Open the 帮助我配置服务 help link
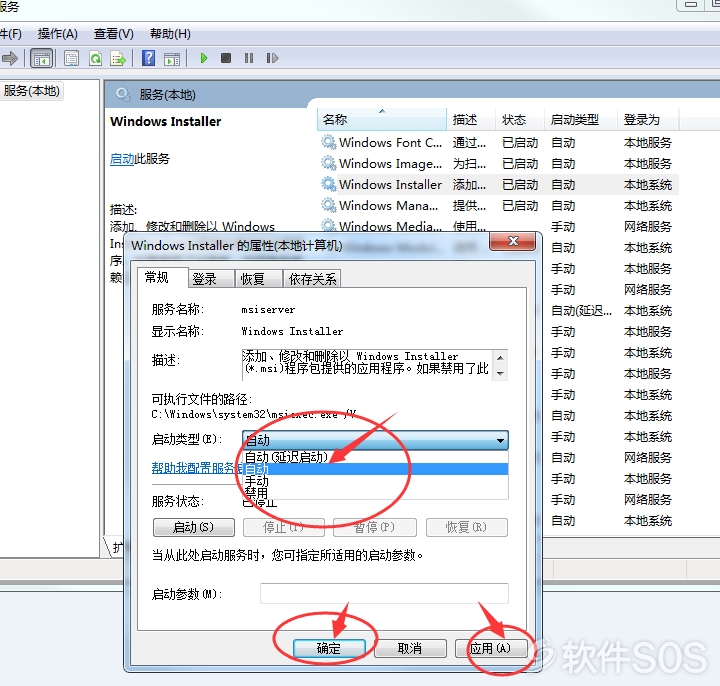This screenshot has width=720, height=686. (x=197, y=468)
